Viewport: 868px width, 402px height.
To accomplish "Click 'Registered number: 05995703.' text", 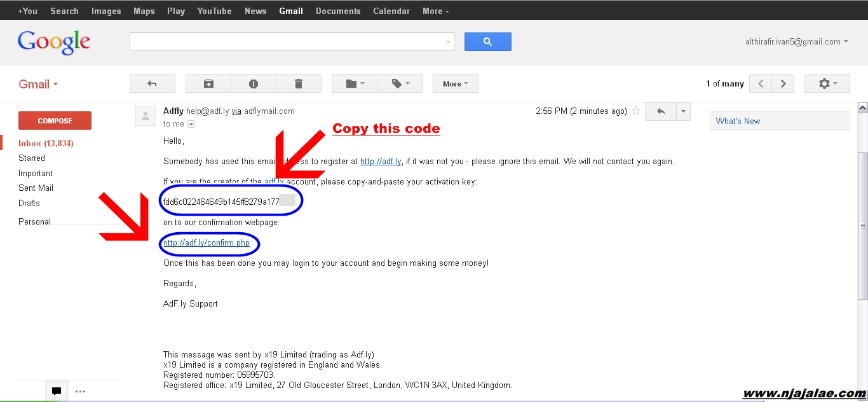I will [x=219, y=375].
